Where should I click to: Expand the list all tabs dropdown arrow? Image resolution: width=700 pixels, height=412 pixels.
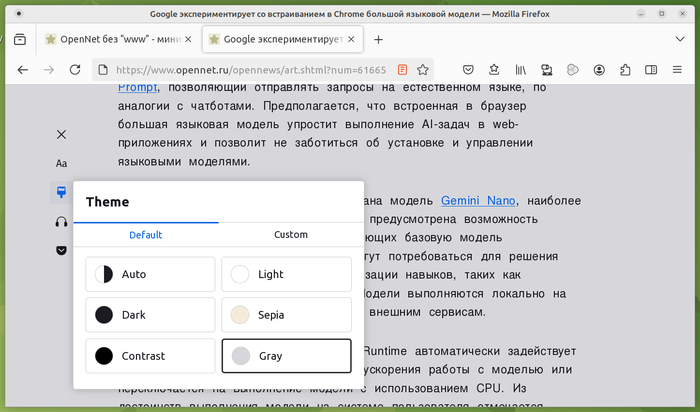pyautogui.click(x=680, y=39)
